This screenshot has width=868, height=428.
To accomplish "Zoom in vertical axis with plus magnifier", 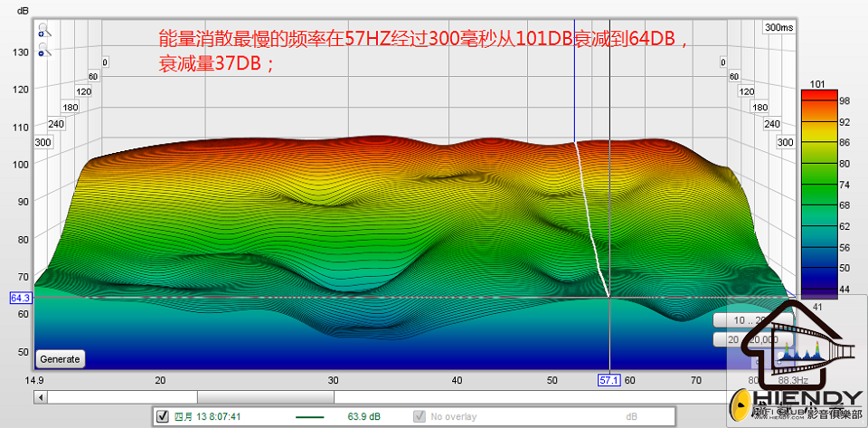I will 43,30.
